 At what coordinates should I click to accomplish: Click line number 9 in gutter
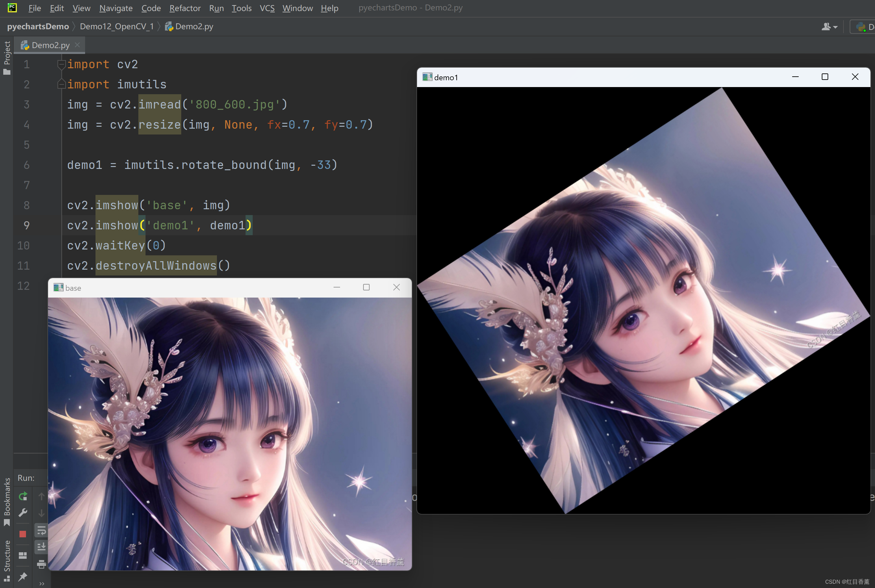click(x=27, y=225)
